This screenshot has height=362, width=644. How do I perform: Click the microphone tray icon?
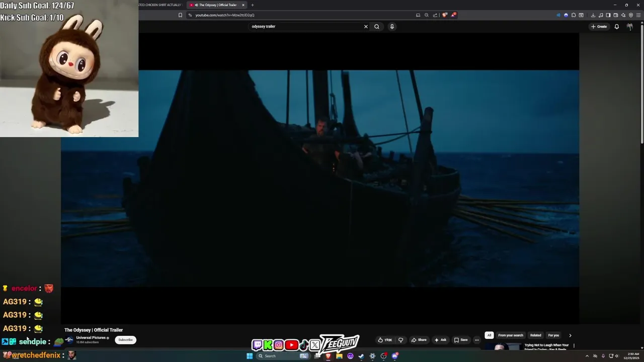[x=603, y=356]
